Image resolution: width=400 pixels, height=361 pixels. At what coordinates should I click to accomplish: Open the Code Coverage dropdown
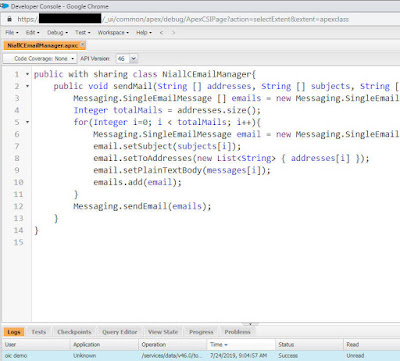40,59
